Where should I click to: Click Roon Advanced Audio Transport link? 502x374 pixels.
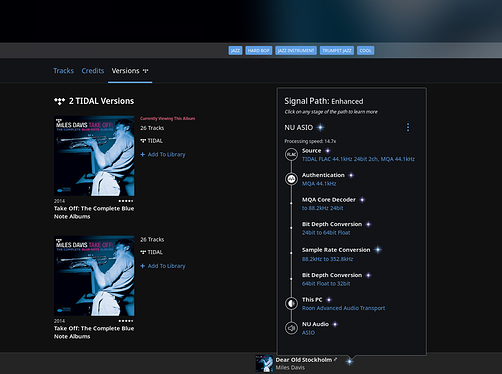tap(343, 308)
